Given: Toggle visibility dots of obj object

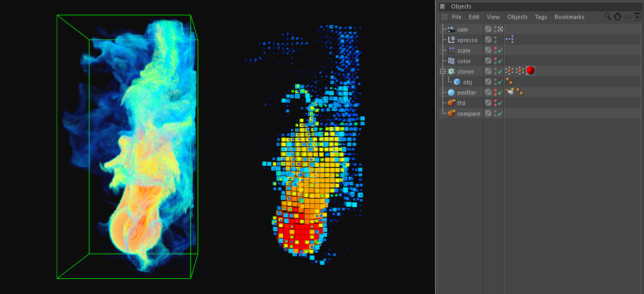Looking at the screenshot, I should [x=495, y=82].
